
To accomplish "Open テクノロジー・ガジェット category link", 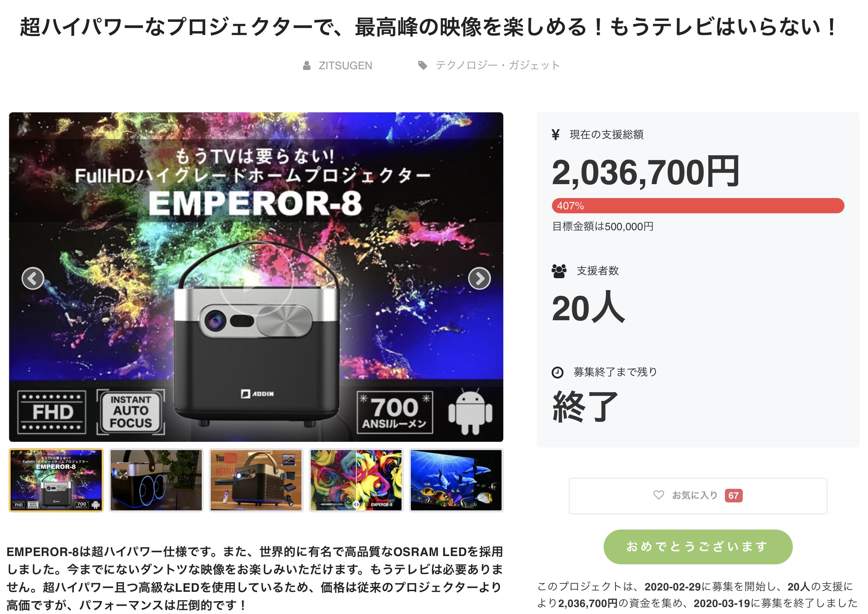I will [498, 66].
